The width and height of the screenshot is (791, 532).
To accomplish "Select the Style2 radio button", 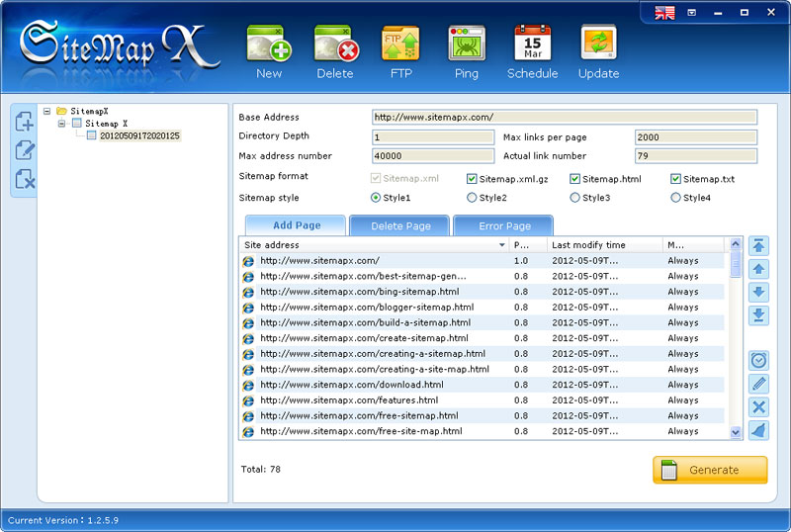I will point(472,198).
